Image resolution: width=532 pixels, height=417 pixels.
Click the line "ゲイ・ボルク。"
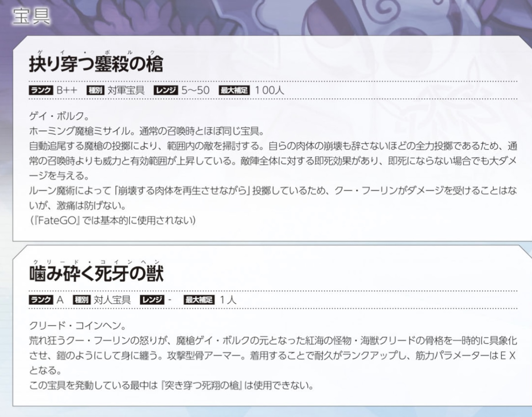59,116
